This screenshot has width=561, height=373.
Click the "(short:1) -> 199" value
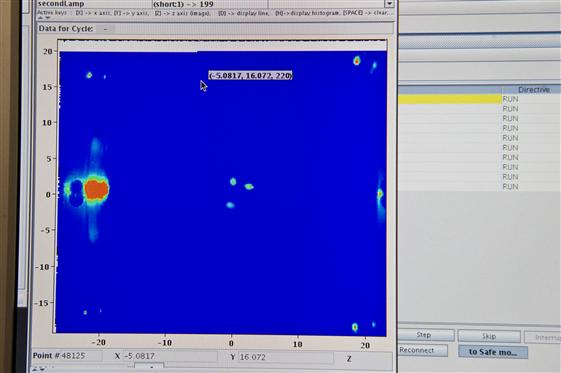[x=183, y=4]
